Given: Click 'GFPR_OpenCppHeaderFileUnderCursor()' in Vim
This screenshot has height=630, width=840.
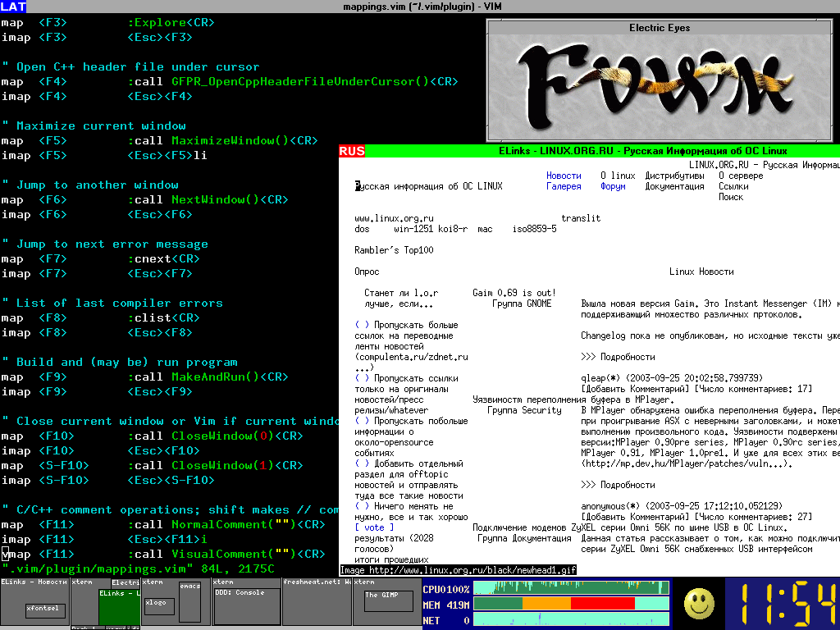Looking at the screenshot, I should (300, 82).
